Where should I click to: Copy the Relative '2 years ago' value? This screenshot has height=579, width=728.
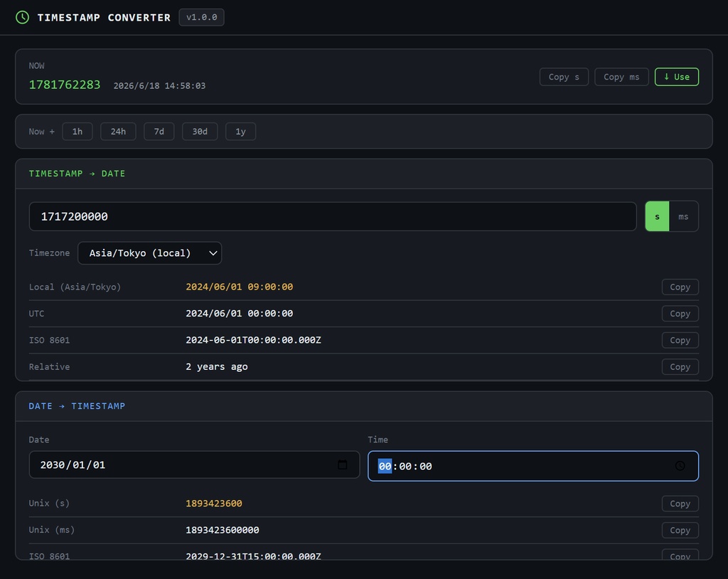[x=680, y=366]
